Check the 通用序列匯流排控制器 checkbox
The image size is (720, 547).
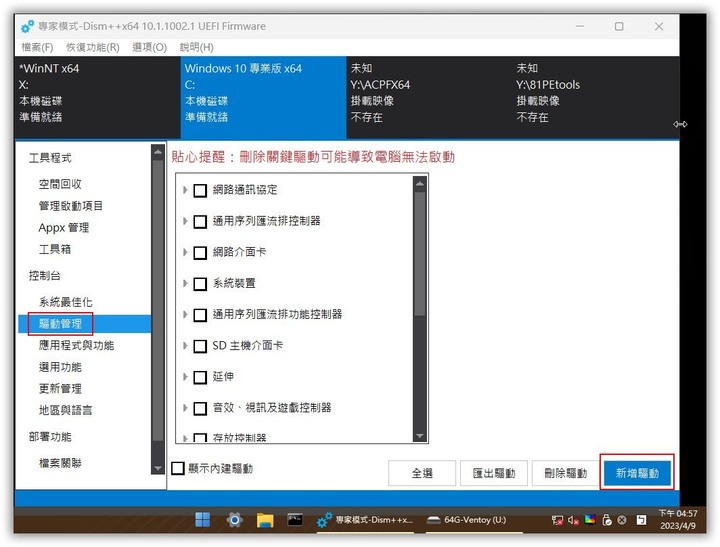pyautogui.click(x=200, y=221)
